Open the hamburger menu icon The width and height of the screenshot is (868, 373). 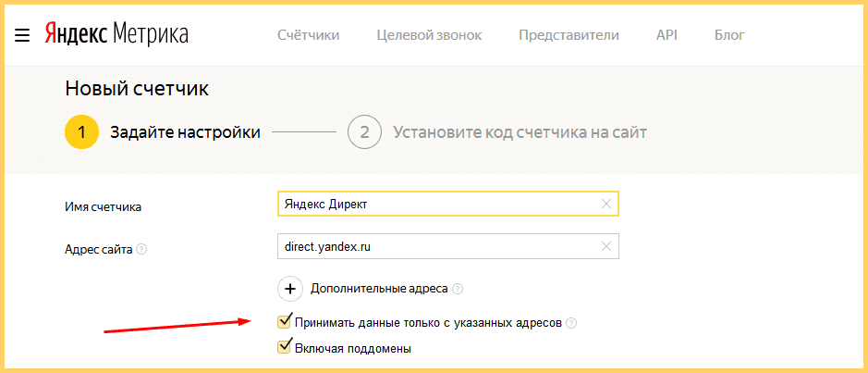click(x=23, y=36)
